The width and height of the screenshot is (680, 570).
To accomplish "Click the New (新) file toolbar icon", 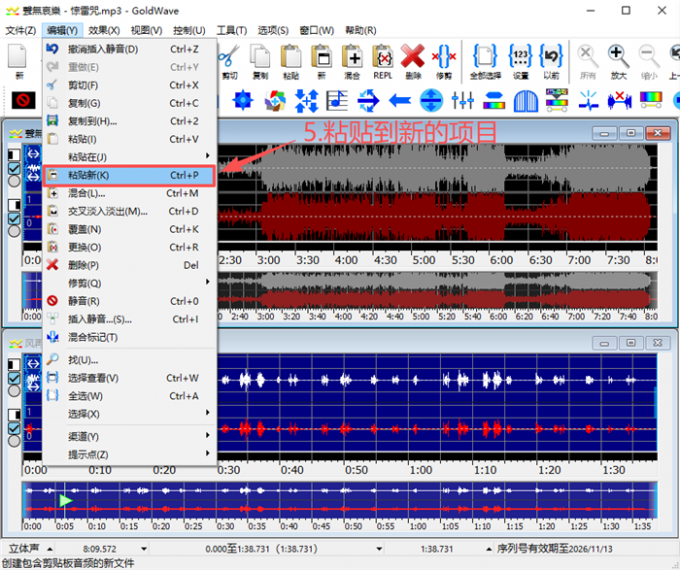I will 19,57.
